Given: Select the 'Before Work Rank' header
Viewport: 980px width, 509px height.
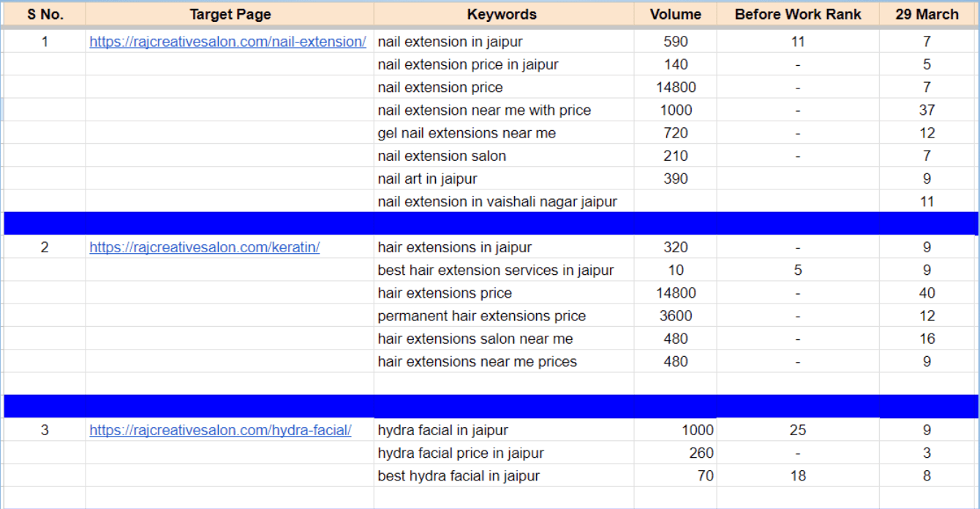Looking at the screenshot, I should pyautogui.click(x=798, y=15).
